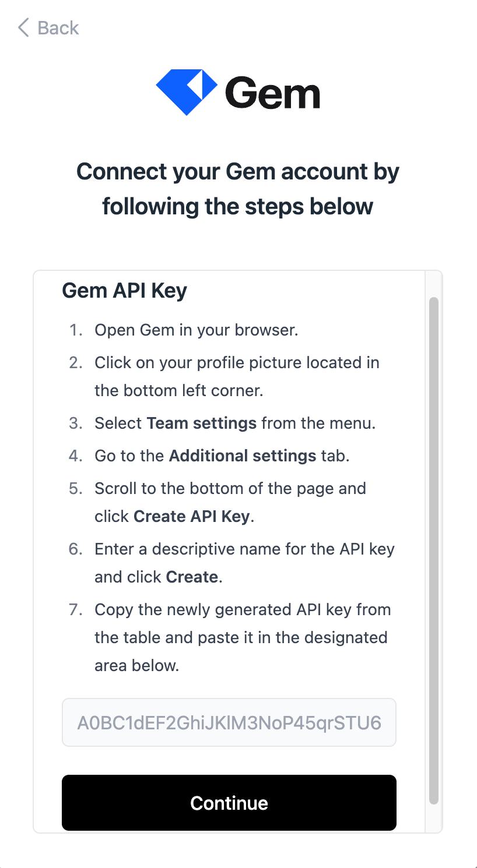Click the profile picture instruction in step 2
Screen dimensions: 477x868
point(237,362)
